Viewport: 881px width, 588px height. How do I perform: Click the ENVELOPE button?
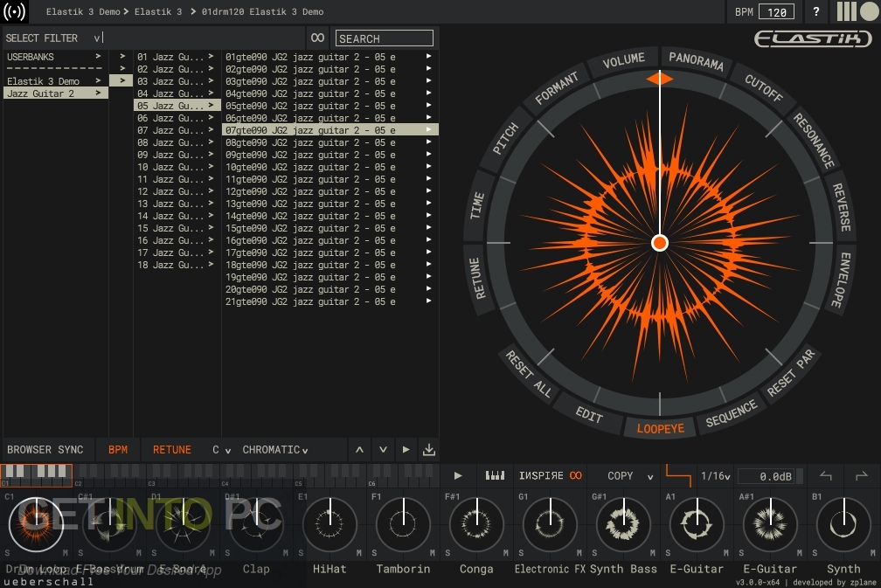(x=841, y=279)
